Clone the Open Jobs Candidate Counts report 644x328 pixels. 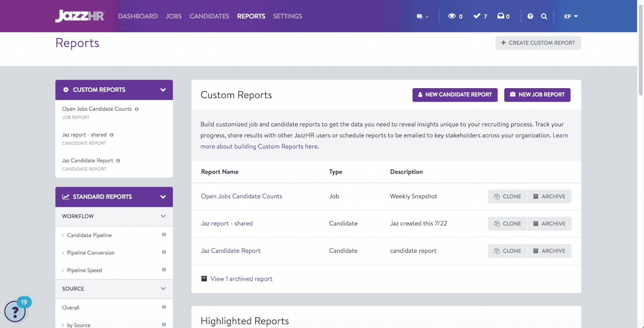tap(508, 196)
